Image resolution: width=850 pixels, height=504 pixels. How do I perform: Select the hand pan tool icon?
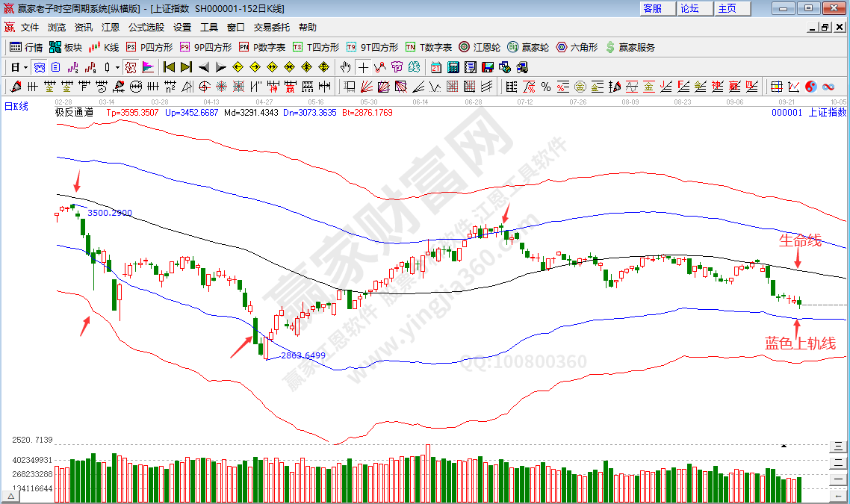(345, 67)
